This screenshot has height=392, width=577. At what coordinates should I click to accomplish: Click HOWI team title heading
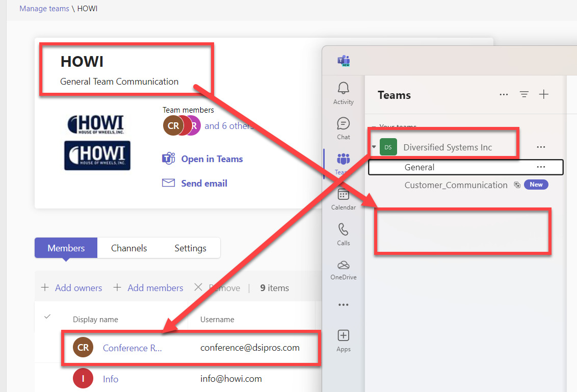(82, 62)
